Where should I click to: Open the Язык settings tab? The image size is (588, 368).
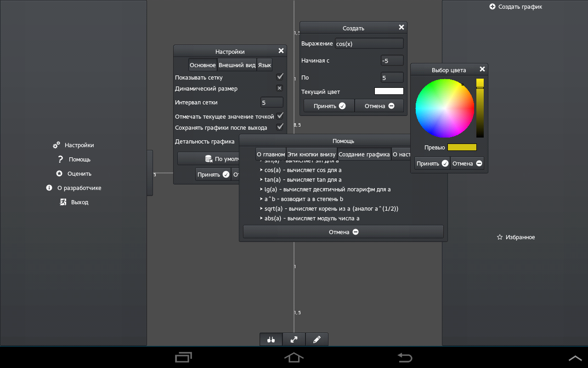[264, 65]
